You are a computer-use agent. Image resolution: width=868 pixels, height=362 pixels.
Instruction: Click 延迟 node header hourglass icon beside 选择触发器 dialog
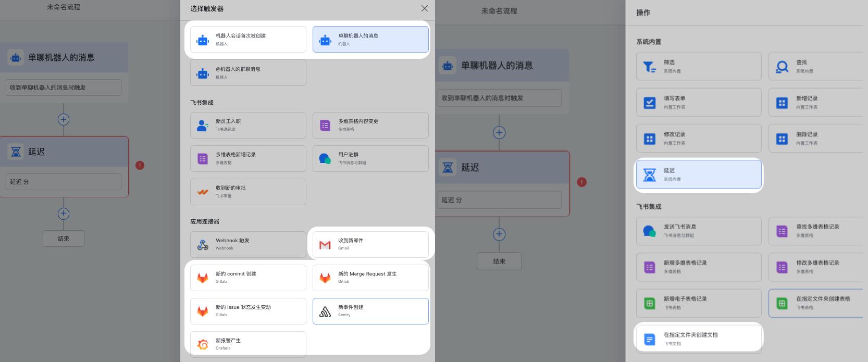pos(16,152)
